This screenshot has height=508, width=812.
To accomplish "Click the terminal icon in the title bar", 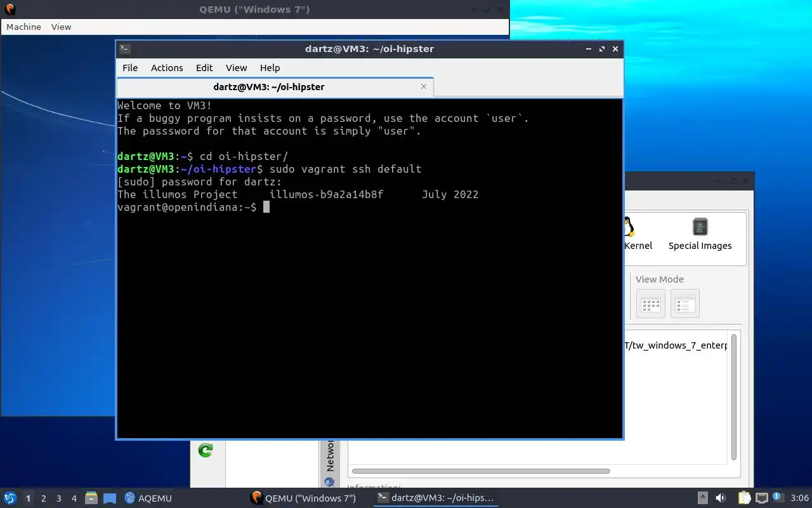I will point(125,49).
